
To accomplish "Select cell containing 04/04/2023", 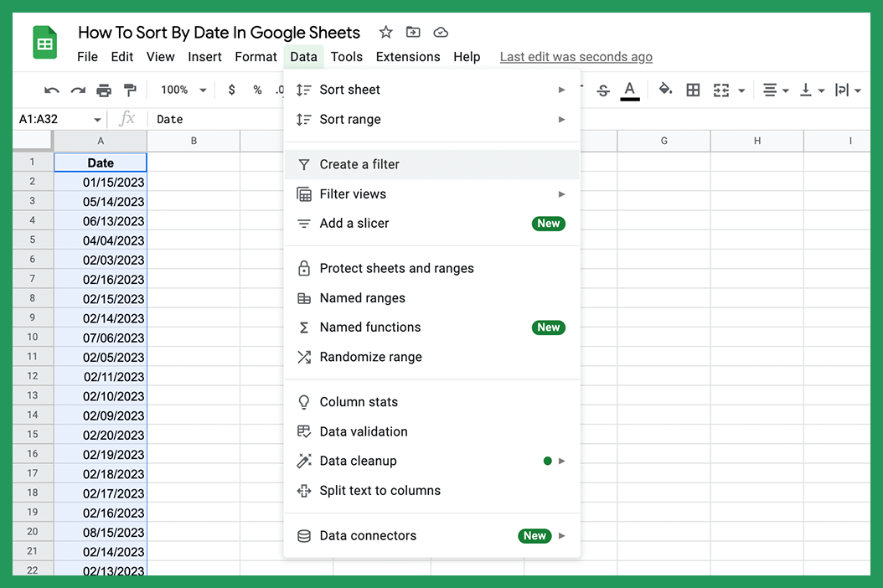I will pyautogui.click(x=101, y=240).
